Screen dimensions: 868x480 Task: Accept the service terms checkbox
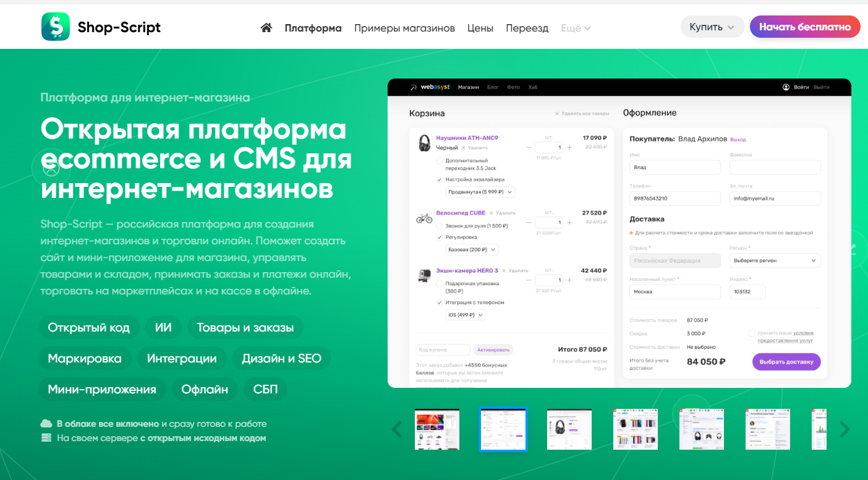pyautogui.click(x=752, y=333)
